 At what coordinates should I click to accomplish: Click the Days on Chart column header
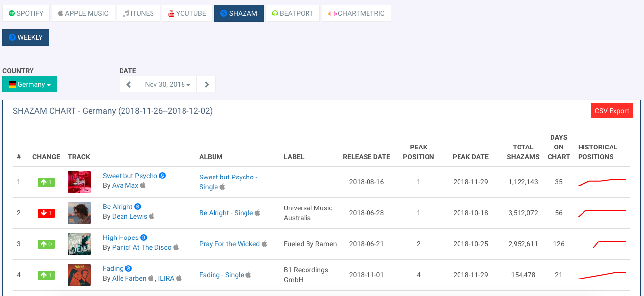[559, 147]
